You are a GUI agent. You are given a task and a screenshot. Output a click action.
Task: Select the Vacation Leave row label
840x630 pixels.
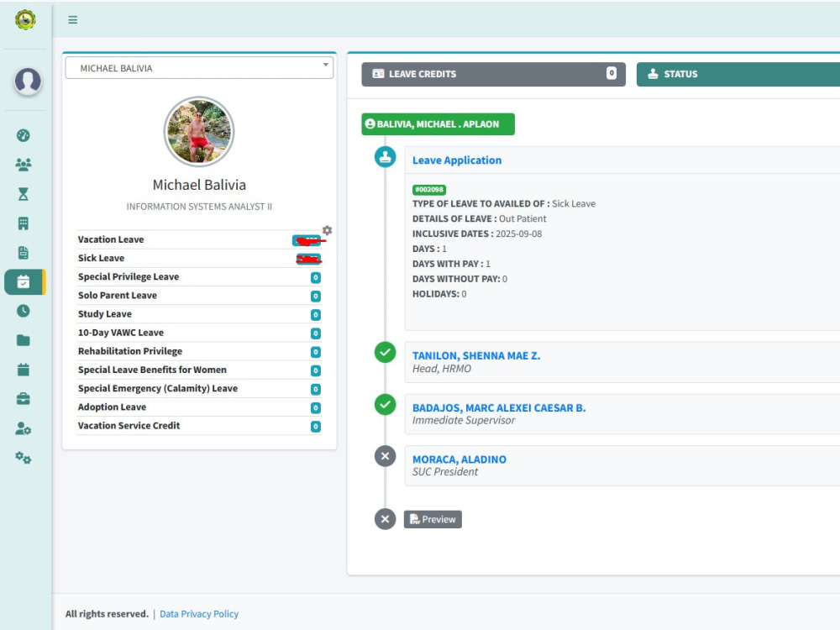click(111, 239)
